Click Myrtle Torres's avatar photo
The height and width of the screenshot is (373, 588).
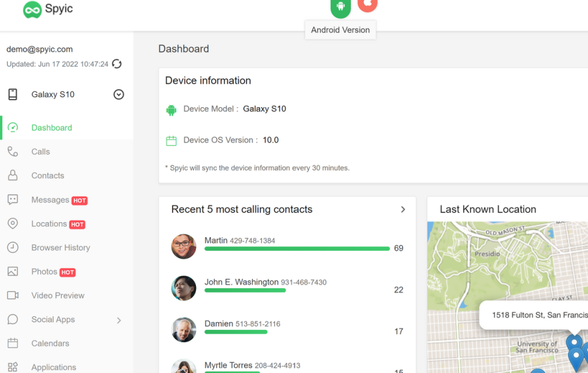[x=184, y=366]
